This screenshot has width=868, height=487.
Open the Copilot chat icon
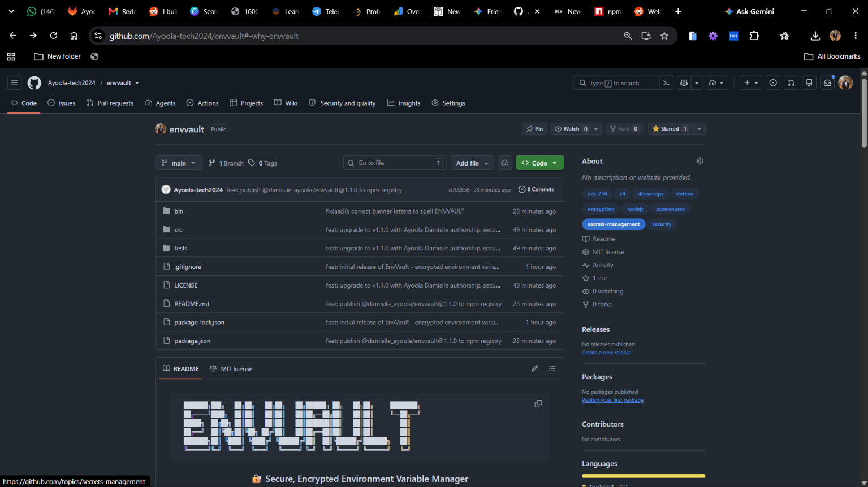(x=684, y=83)
